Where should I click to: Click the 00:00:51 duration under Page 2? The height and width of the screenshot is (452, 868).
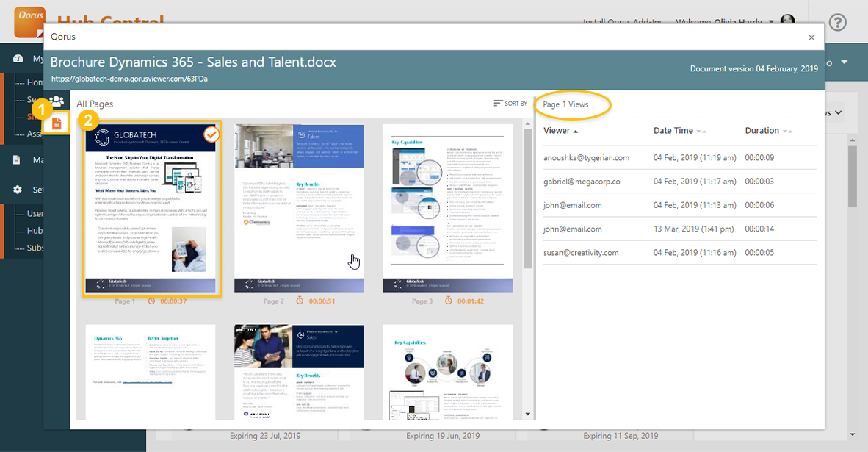tap(322, 301)
